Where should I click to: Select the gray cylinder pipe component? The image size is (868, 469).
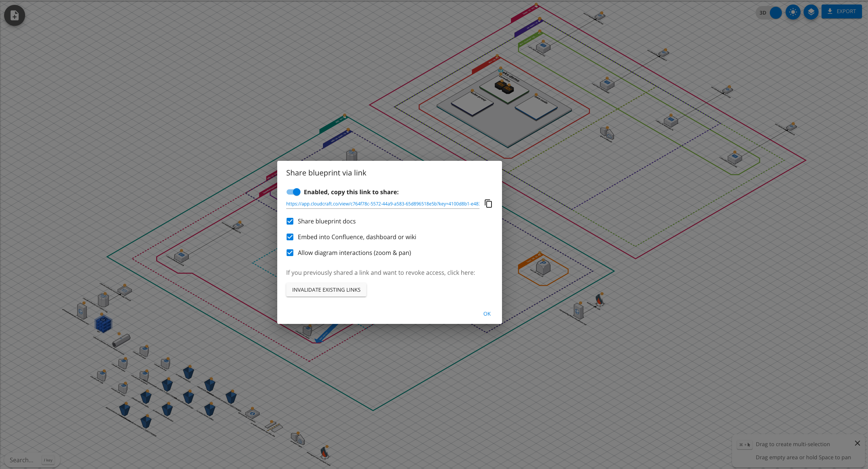(x=121, y=341)
